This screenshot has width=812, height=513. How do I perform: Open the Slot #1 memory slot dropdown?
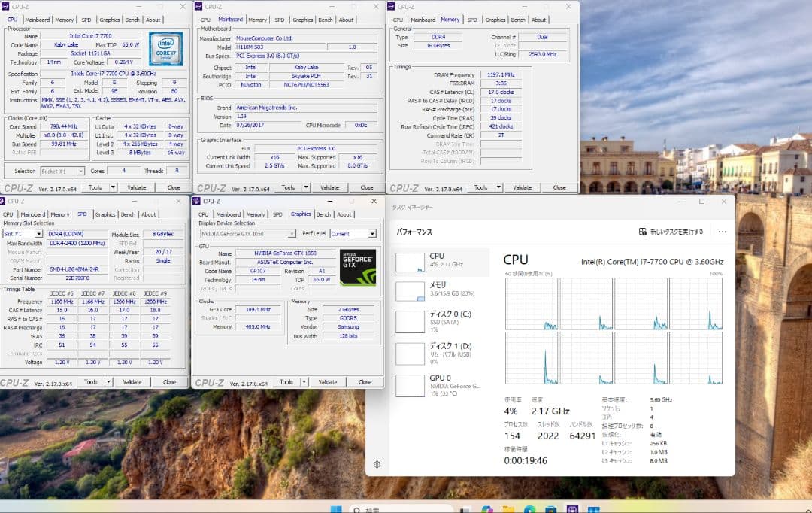(36, 233)
